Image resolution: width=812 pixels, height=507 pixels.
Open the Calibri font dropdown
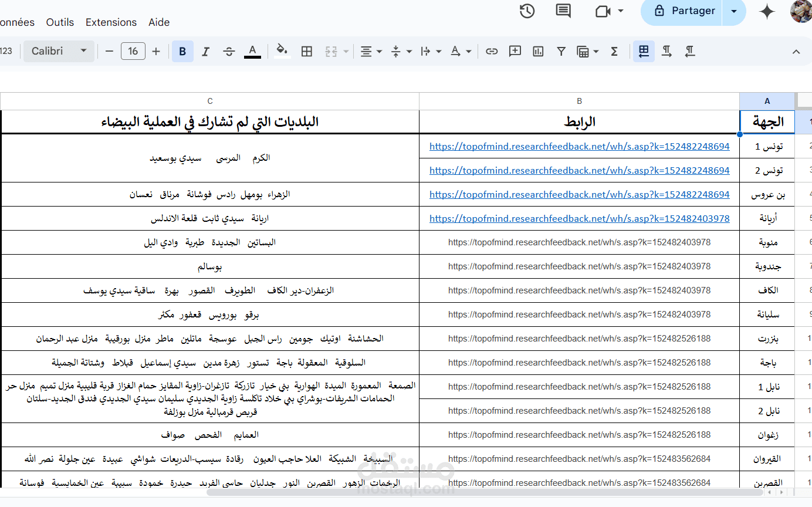pos(59,51)
